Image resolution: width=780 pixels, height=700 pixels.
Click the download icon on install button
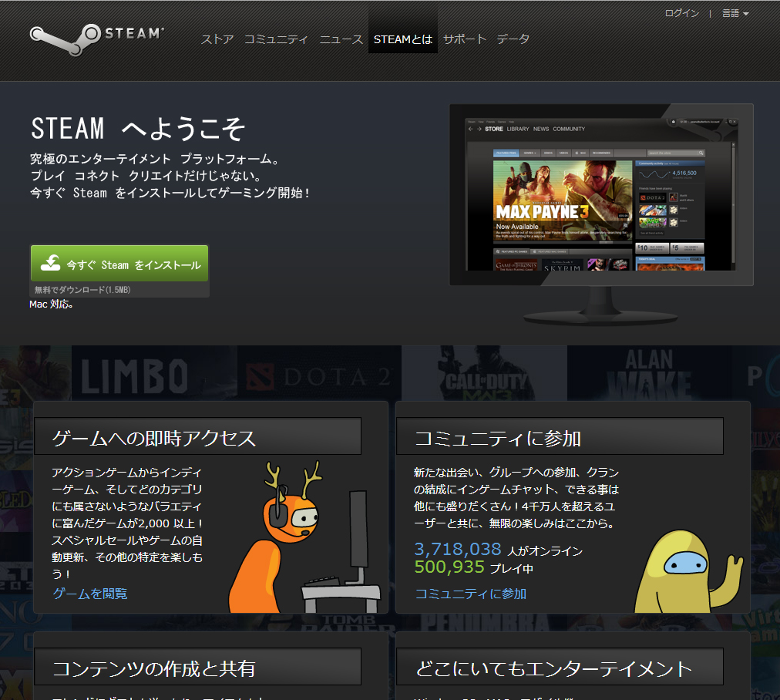pyautogui.click(x=50, y=263)
